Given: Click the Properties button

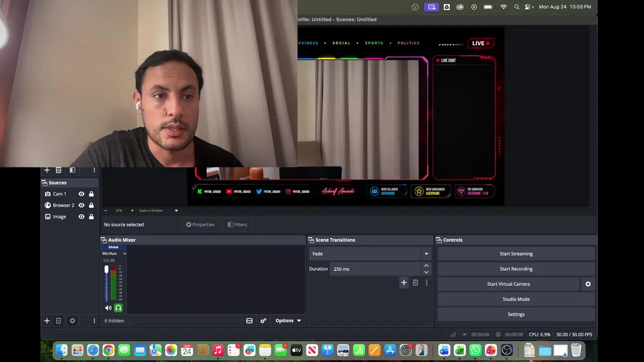Looking at the screenshot, I should [x=200, y=225].
